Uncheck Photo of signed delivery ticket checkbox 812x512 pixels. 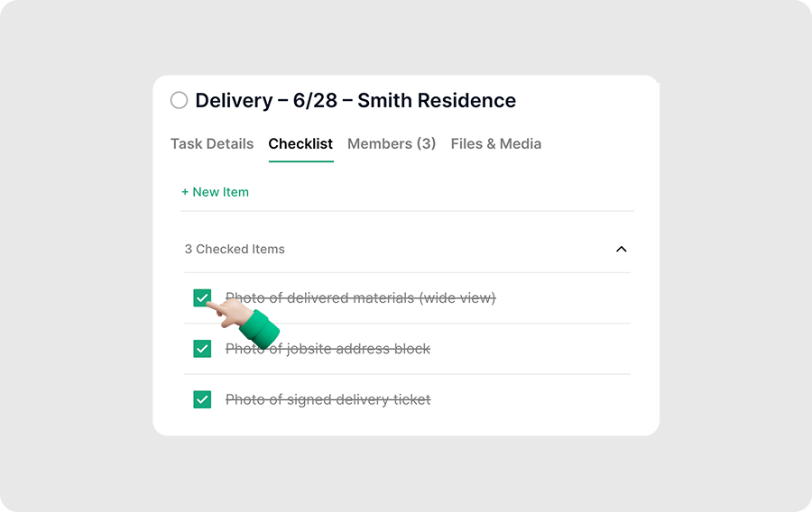click(202, 399)
